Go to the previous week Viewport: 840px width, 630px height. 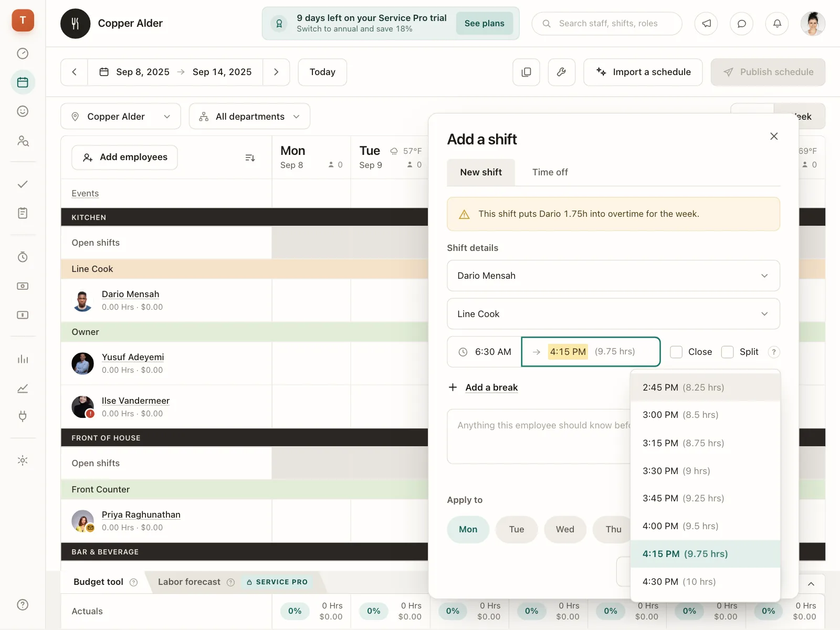coord(74,72)
